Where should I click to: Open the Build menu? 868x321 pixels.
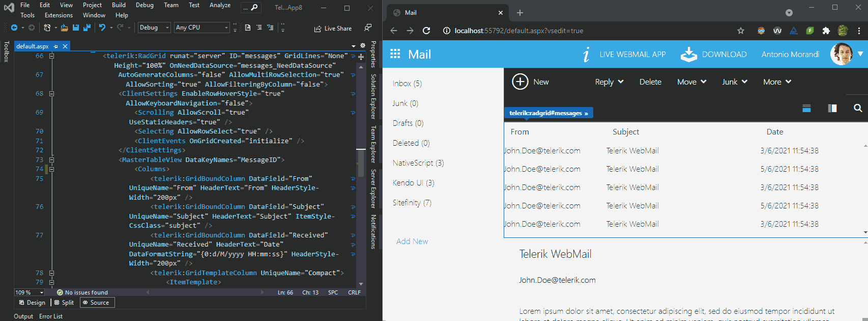[x=119, y=5]
